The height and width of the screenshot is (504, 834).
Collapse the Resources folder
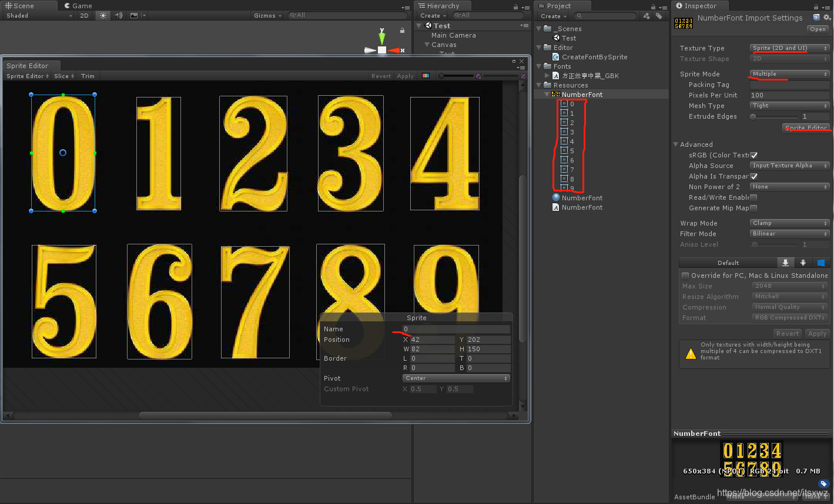(540, 85)
